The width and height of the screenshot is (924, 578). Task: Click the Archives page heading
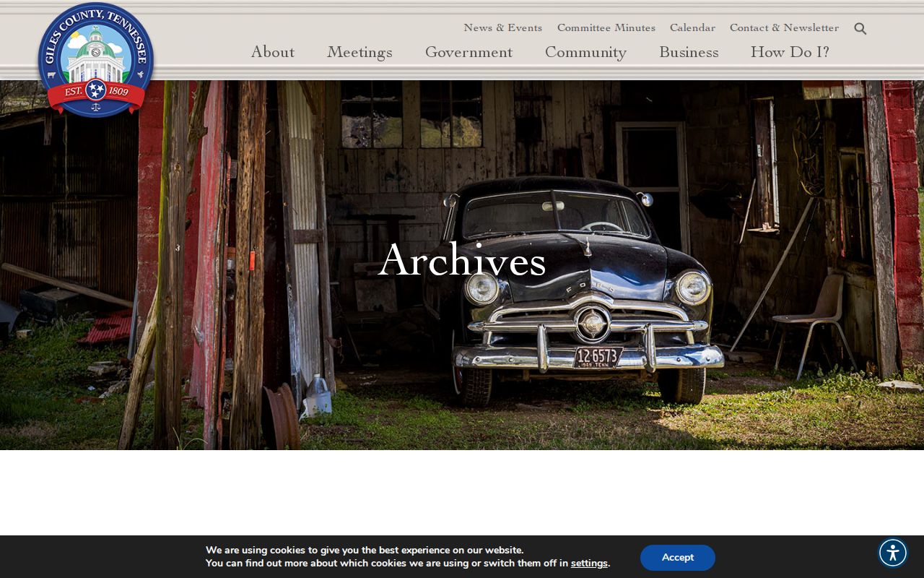pyautogui.click(x=462, y=260)
